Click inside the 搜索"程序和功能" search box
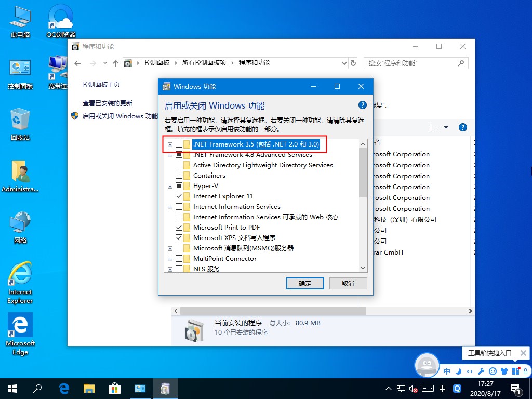Image resolution: width=532 pixels, height=399 pixels. pyautogui.click(x=410, y=63)
